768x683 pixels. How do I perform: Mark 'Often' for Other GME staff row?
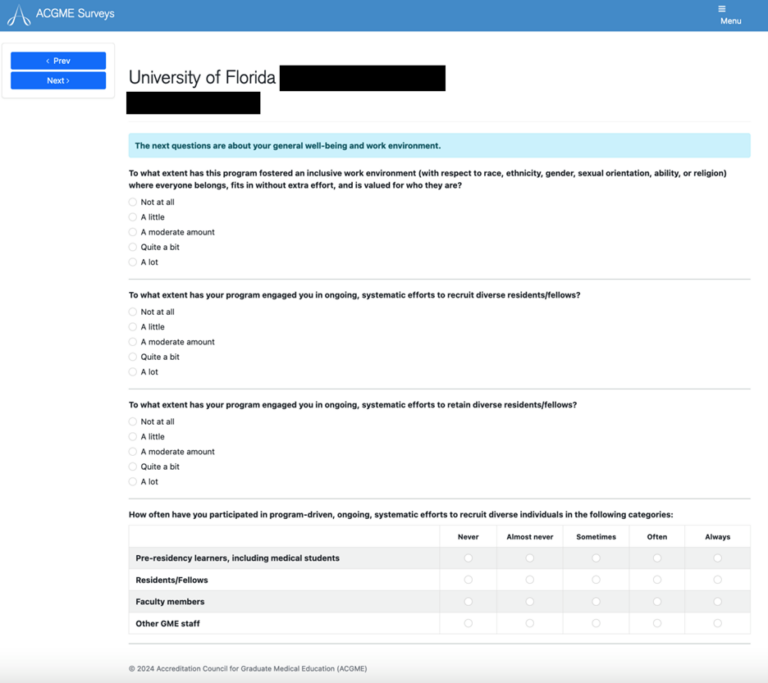pos(657,623)
